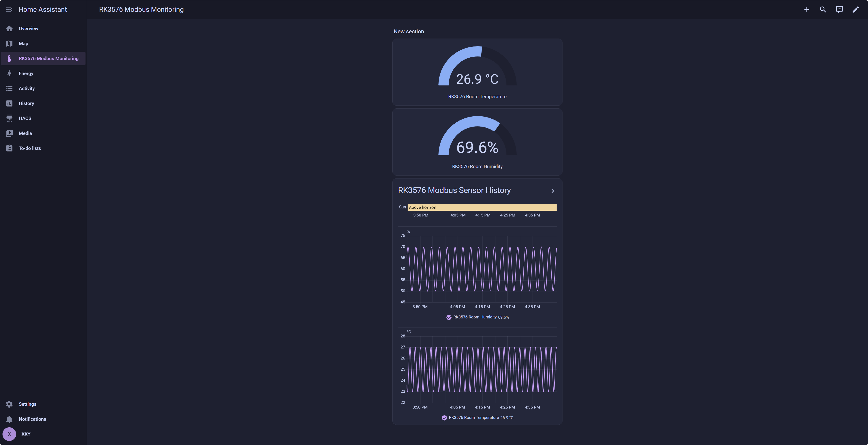868x445 pixels.
Task: Expand Sensor History with chevron arrow
Action: pyautogui.click(x=552, y=191)
